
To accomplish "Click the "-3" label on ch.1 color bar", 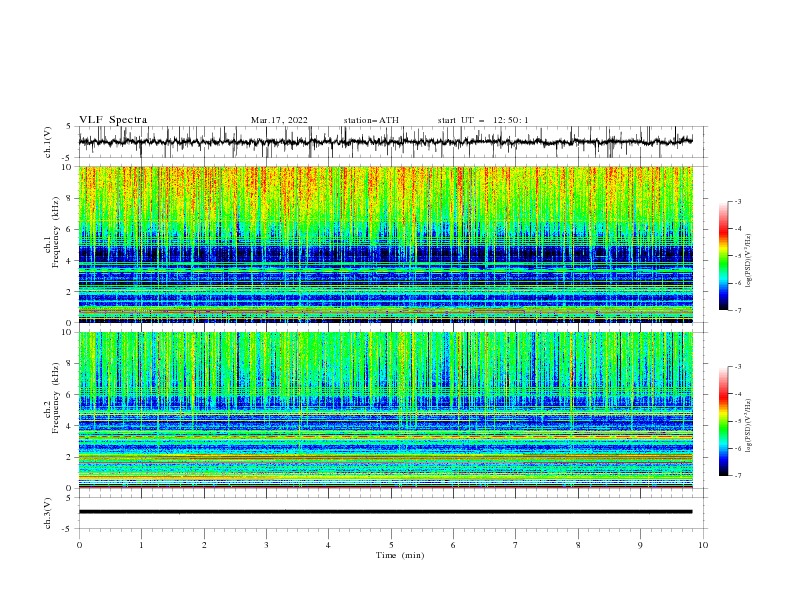I will [x=737, y=201].
